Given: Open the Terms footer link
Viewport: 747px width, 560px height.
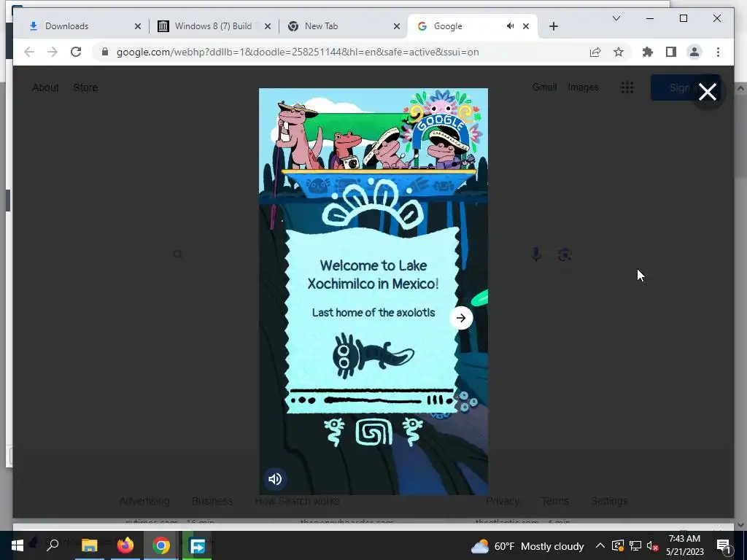Looking at the screenshot, I should [555, 501].
